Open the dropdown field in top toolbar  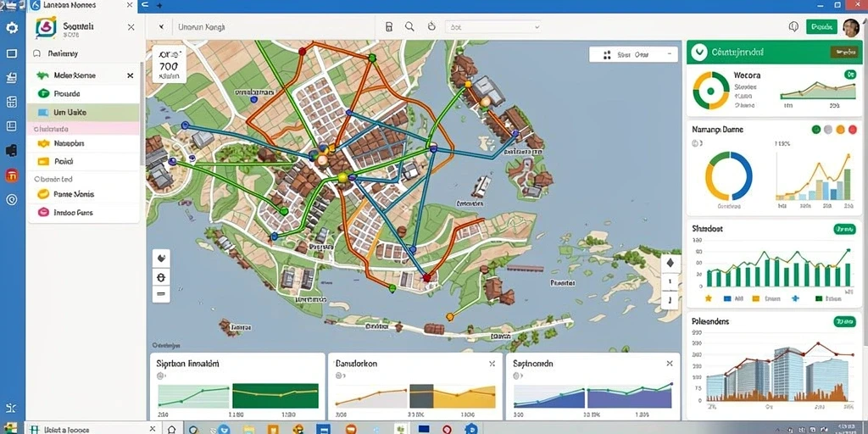click(x=492, y=26)
